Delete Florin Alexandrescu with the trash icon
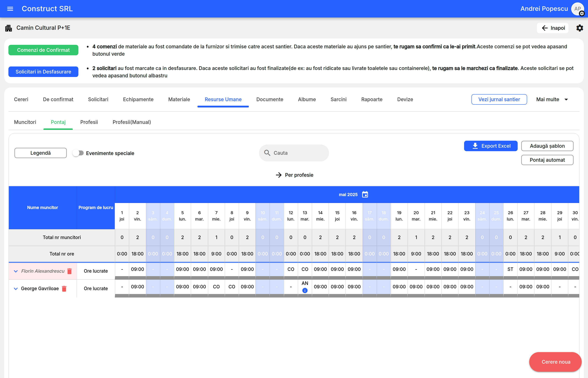This screenshot has width=588, height=378. (x=69, y=271)
